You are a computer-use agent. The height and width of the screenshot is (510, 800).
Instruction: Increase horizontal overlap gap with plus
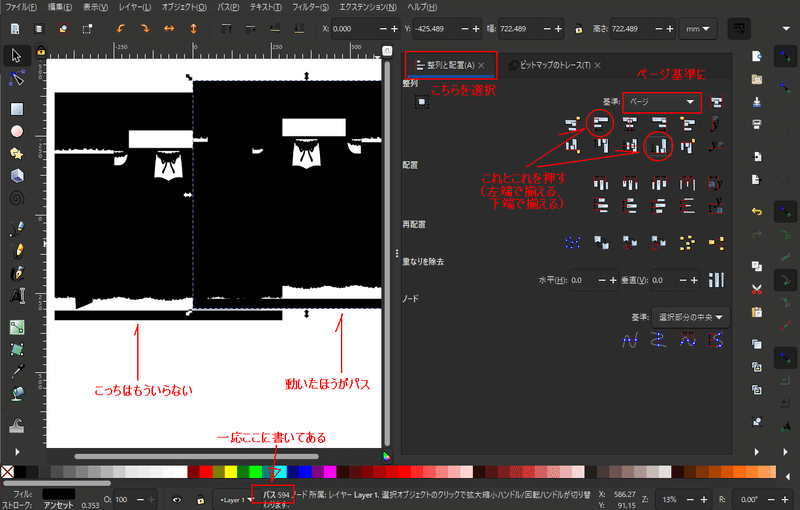pos(613,280)
